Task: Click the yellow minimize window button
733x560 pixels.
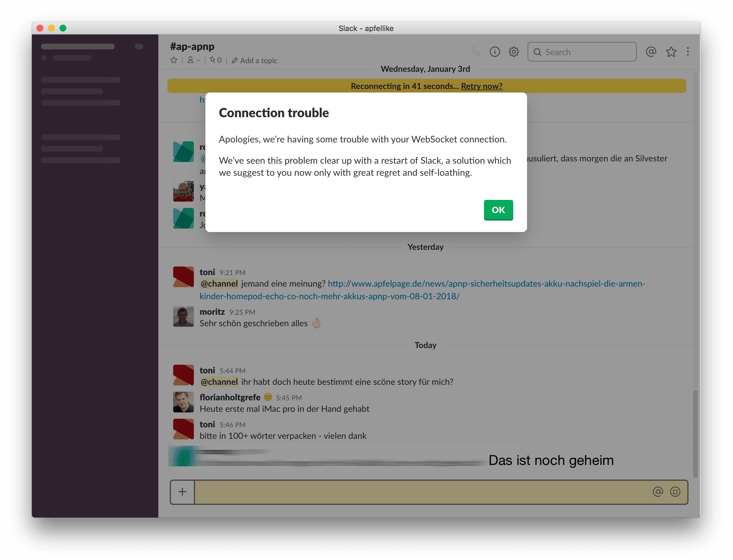Action: (51, 28)
